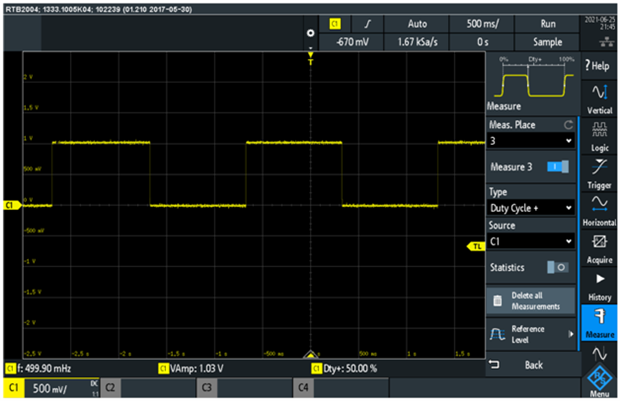The height and width of the screenshot is (401, 620).
Task: Click the Reference Level waveform icon
Action: point(497,335)
